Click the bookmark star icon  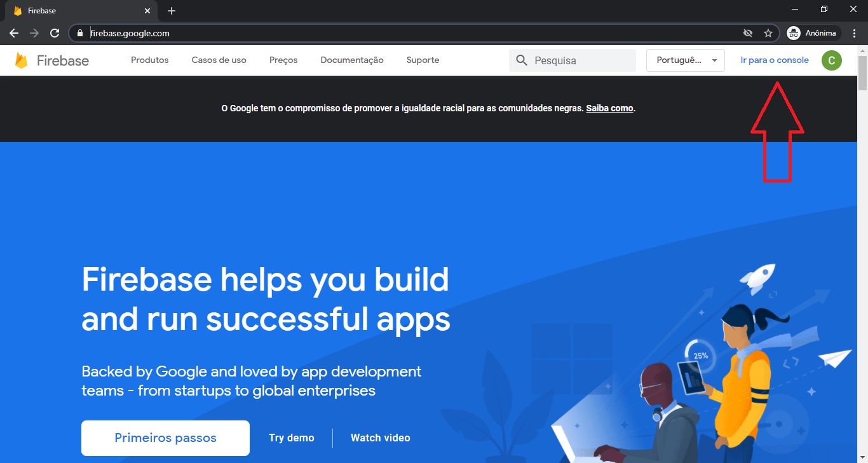(x=768, y=33)
